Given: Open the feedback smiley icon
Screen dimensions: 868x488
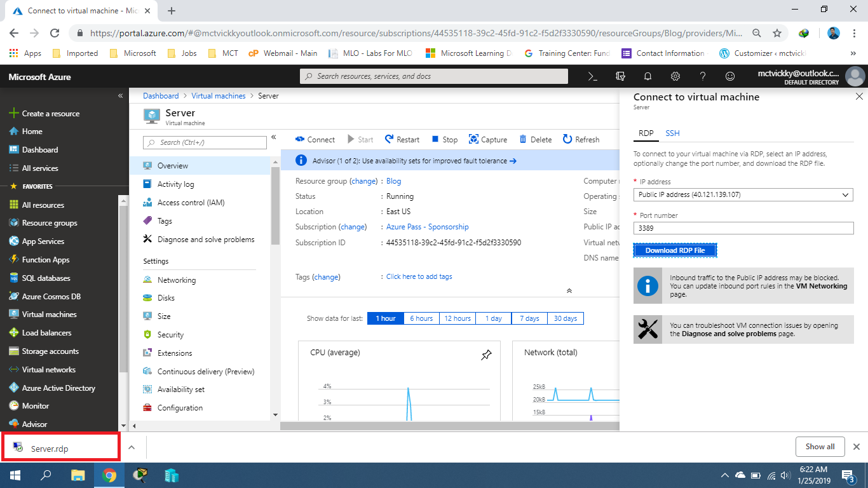Looking at the screenshot, I should click(730, 76).
